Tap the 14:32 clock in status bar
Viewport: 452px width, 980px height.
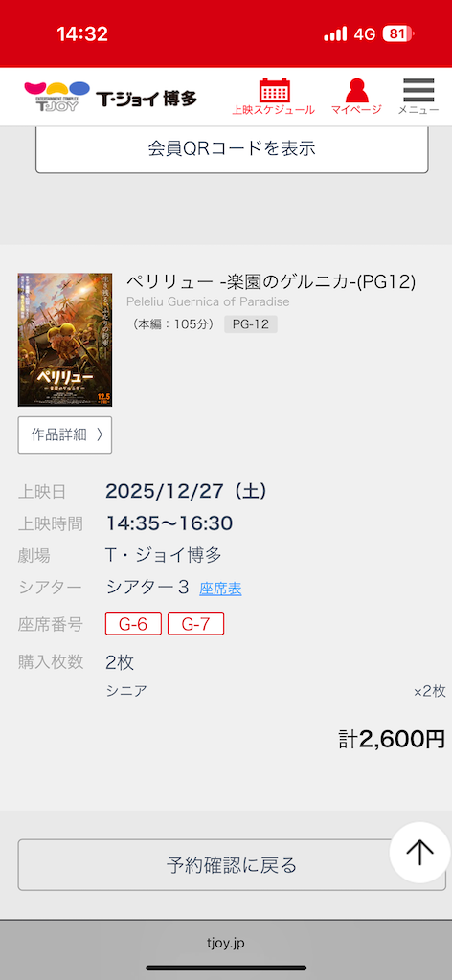82,33
